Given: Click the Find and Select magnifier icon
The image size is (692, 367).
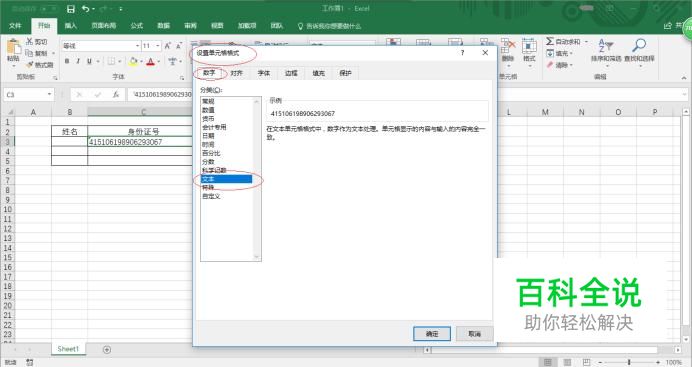Looking at the screenshot, I should point(639,45).
